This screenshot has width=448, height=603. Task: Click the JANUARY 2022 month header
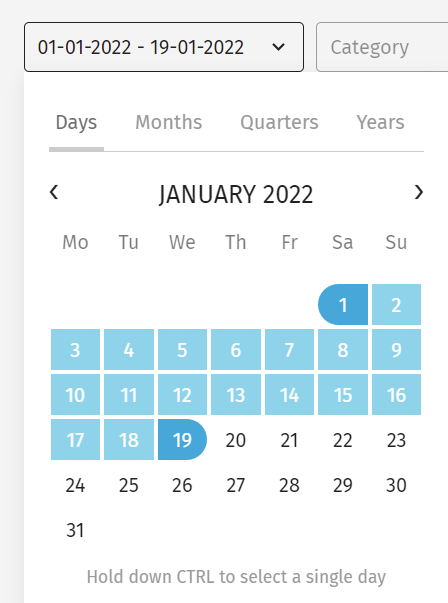point(236,194)
